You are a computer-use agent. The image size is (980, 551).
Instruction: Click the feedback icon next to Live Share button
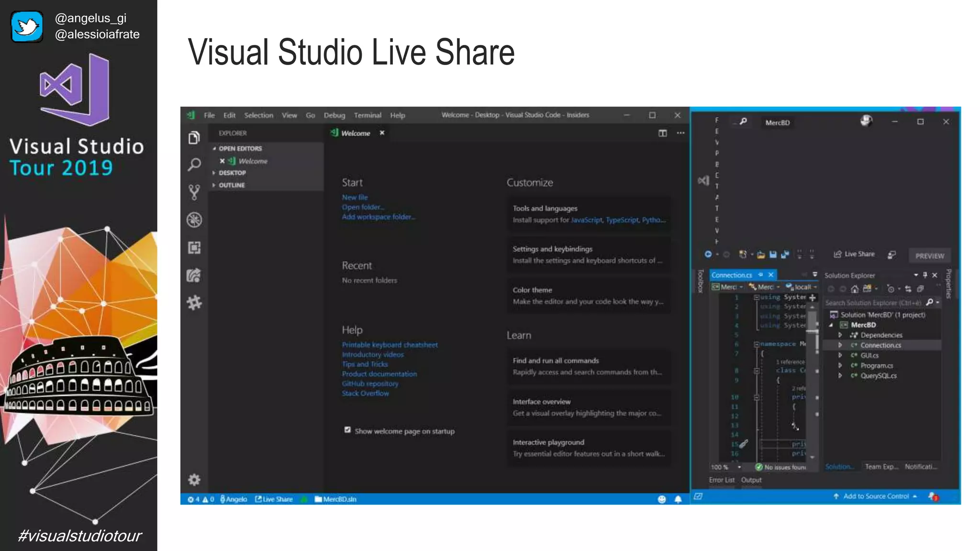tap(891, 254)
